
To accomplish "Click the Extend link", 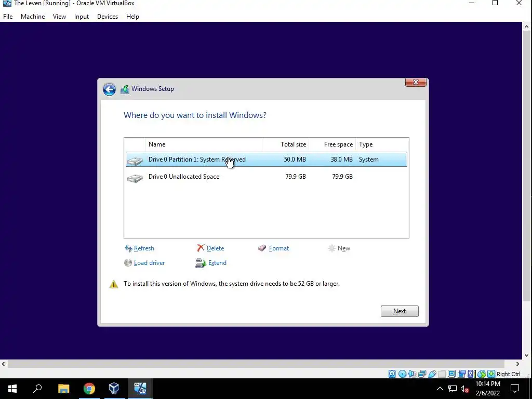I will [x=217, y=263].
